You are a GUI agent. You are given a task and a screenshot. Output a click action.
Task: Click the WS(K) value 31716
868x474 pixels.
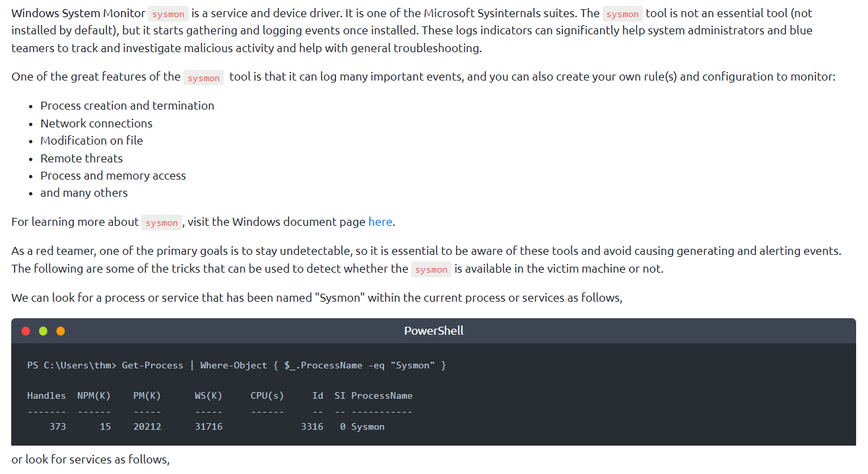(x=209, y=426)
